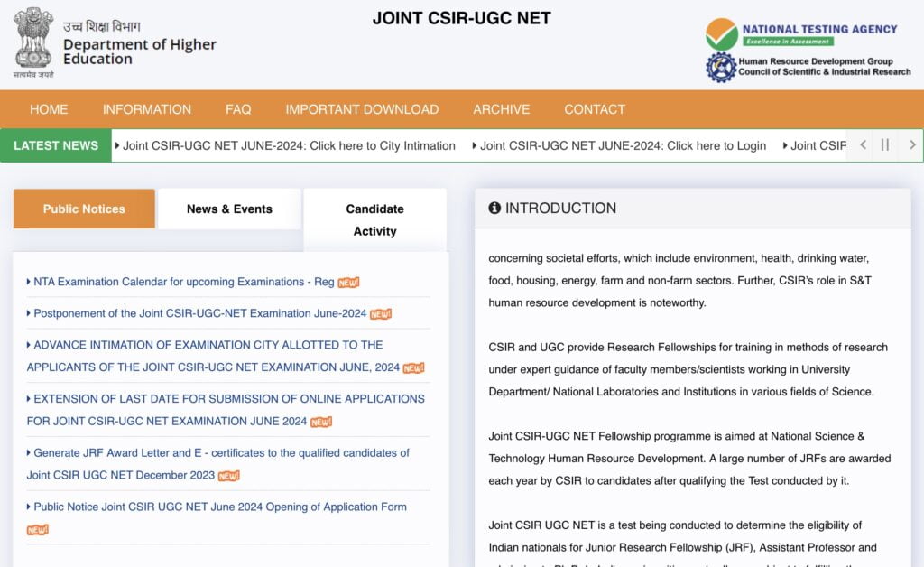Click the National Testing Agency logo
Screen dimensions: 924x567
[x=801, y=34]
